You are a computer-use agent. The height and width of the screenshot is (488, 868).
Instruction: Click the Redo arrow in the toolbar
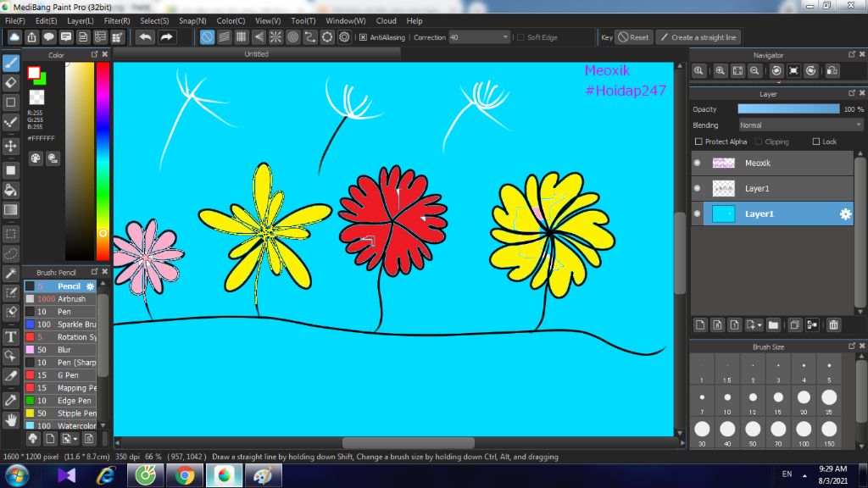coord(166,37)
